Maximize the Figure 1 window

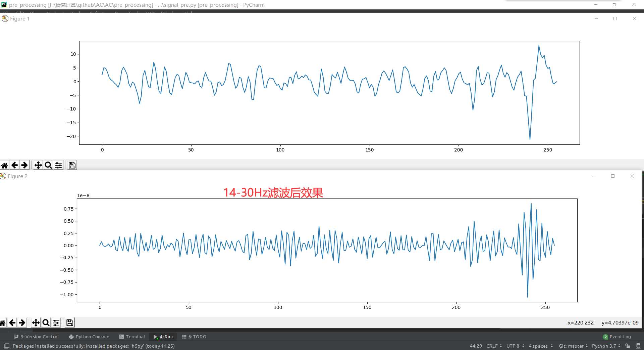pos(615,18)
